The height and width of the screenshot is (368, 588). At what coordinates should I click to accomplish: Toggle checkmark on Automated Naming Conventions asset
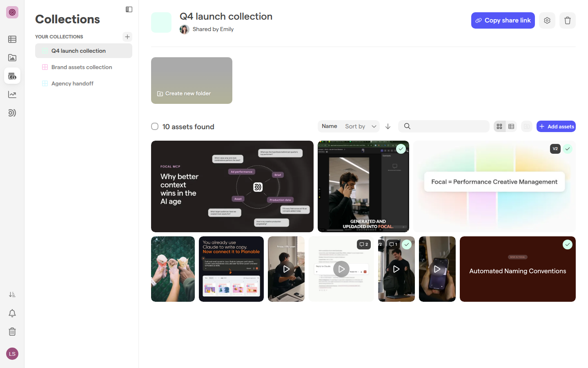(x=568, y=245)
